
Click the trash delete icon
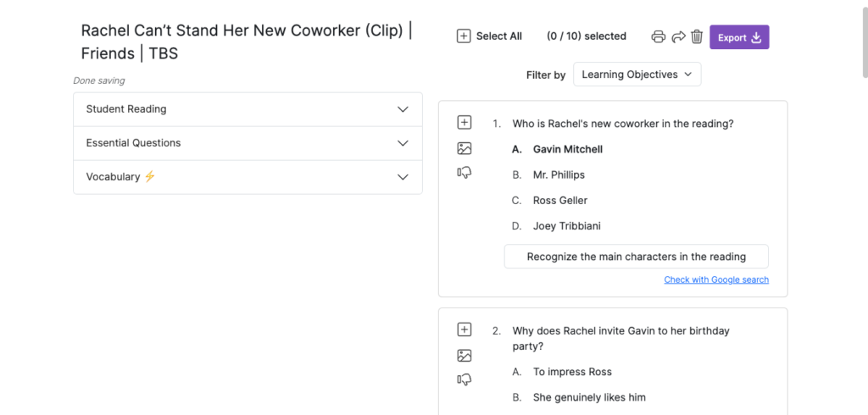coord(697,36)
